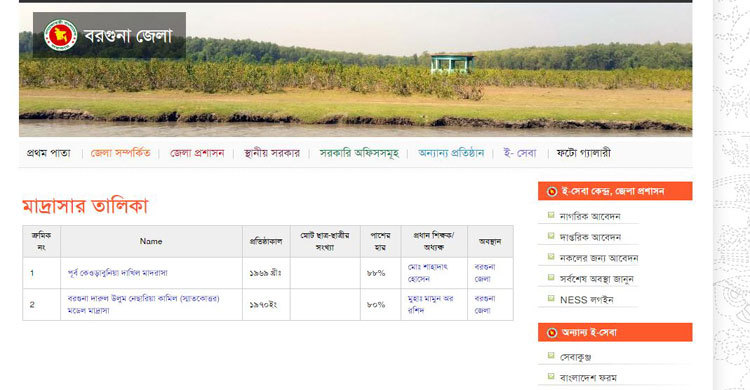Viewport: 750px width, 390px height.
Task: Click the banner landscape photo
Action: (x=355, y=70)
